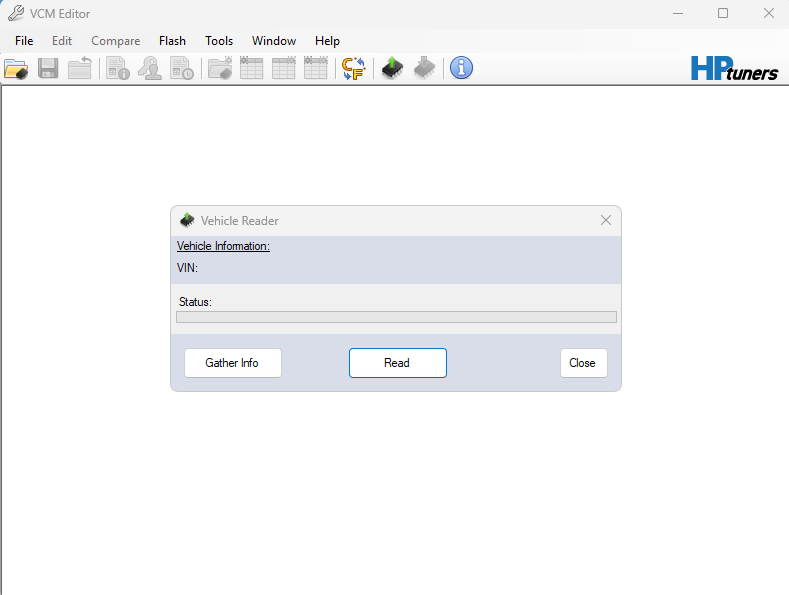Click the Vehicle Reader dialog title
Image resolution: width=789 pixels, height=595 pixels.
click(240, 221)
